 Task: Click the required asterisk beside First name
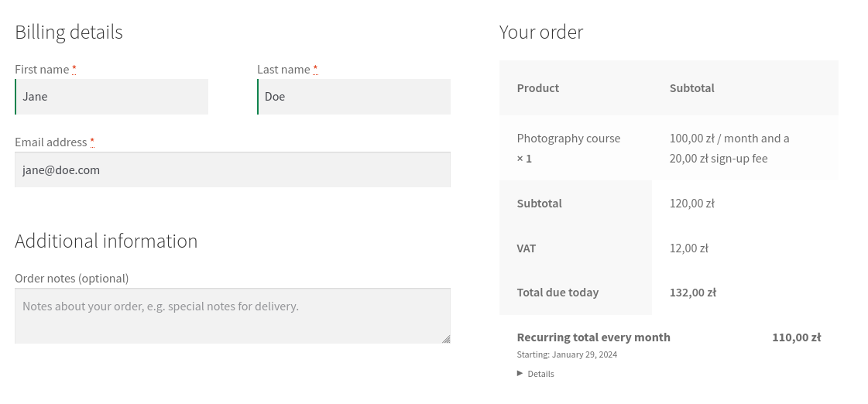(x=74, y=69)
